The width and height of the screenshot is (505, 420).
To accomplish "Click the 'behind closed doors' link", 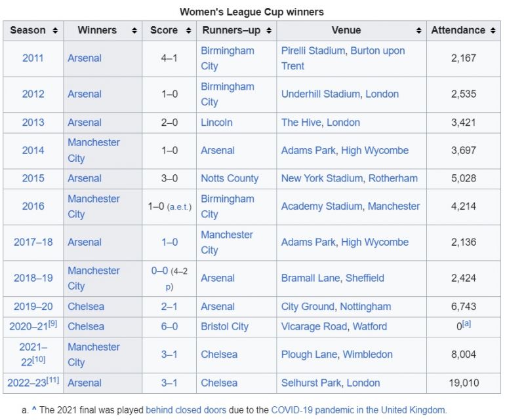I will click(x=183, y=410).
